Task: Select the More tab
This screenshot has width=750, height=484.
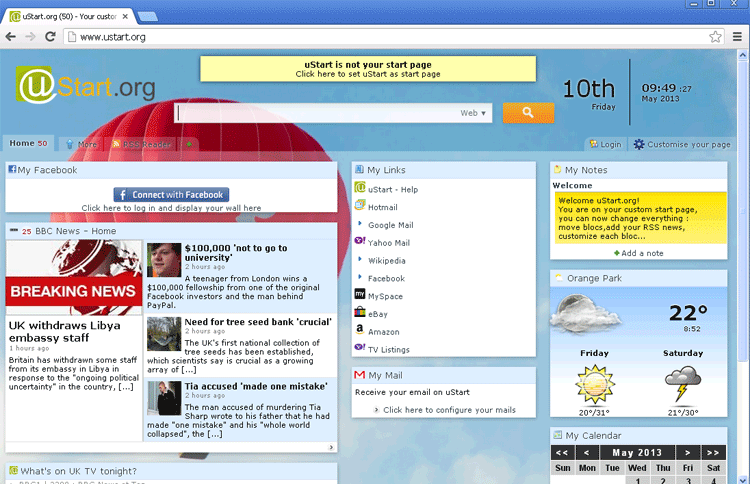Action: (x=81, y=144)
